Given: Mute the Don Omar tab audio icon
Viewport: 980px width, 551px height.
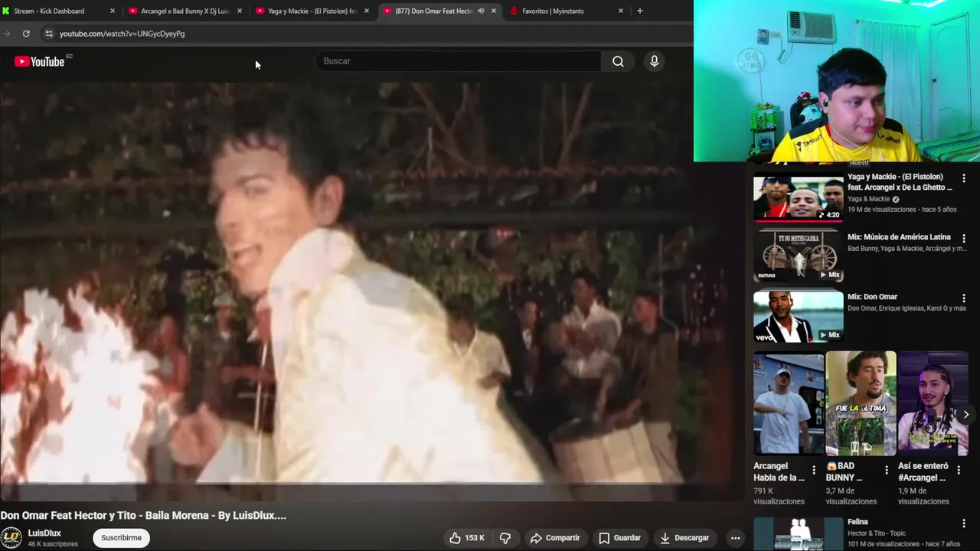Looking at the screenshot, I should point(481,11).
